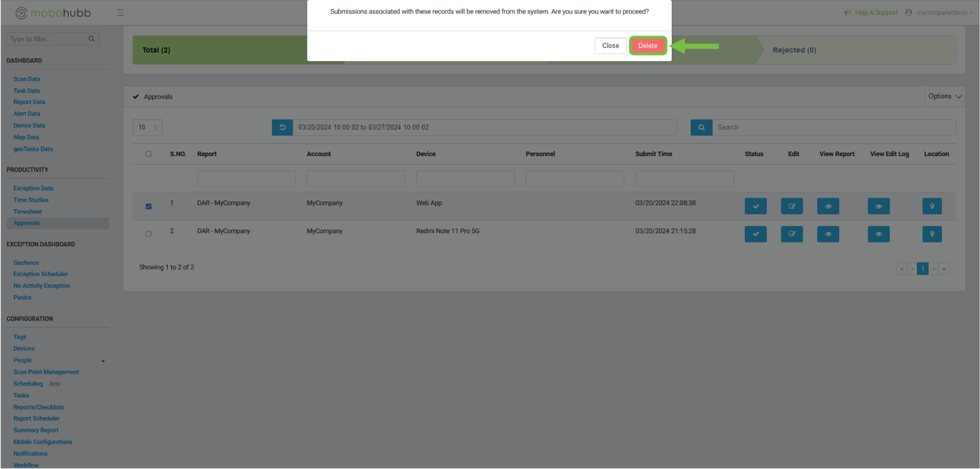This screenshot has height=469, width=980.
Task: Click the location pin icon for row 1
Action: click(932, 206)
